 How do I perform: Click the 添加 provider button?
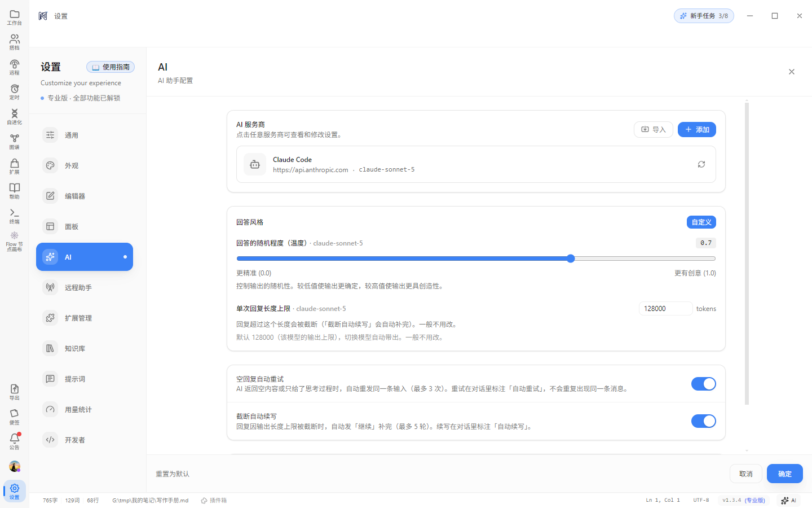pos(697,129)
